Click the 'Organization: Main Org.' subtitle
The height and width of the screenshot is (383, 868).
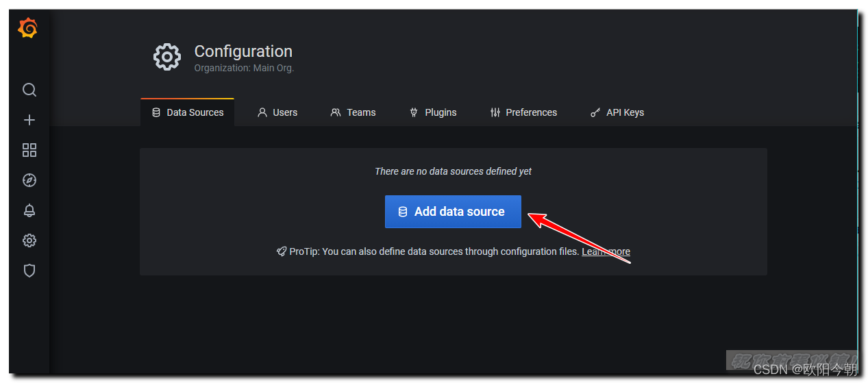(244, 68)
